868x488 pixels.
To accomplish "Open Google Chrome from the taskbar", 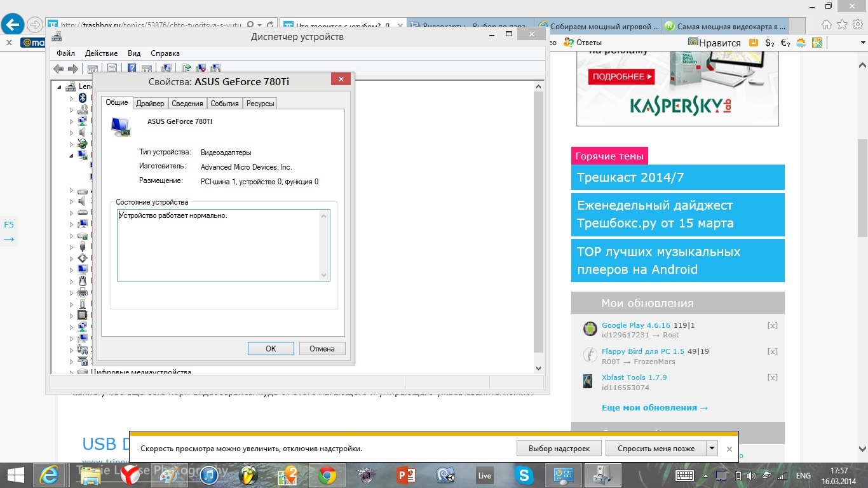I will click(327, 475).
